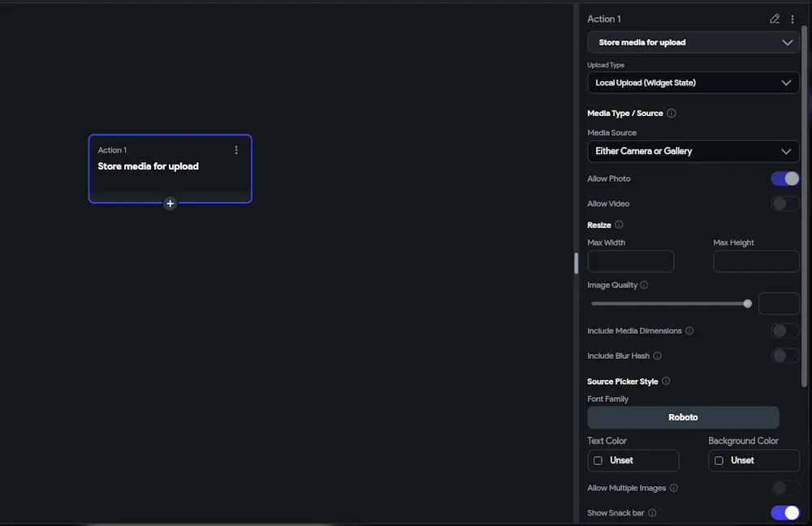The image size is (812, 526).
Task: Open the Media Source dropdown
Action: coord(693,151)
